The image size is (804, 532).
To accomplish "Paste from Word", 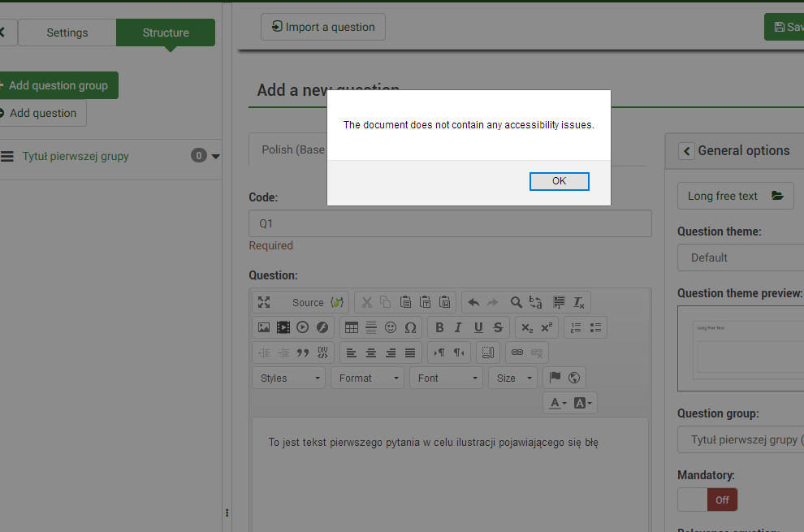I will [x=444, y=302].
